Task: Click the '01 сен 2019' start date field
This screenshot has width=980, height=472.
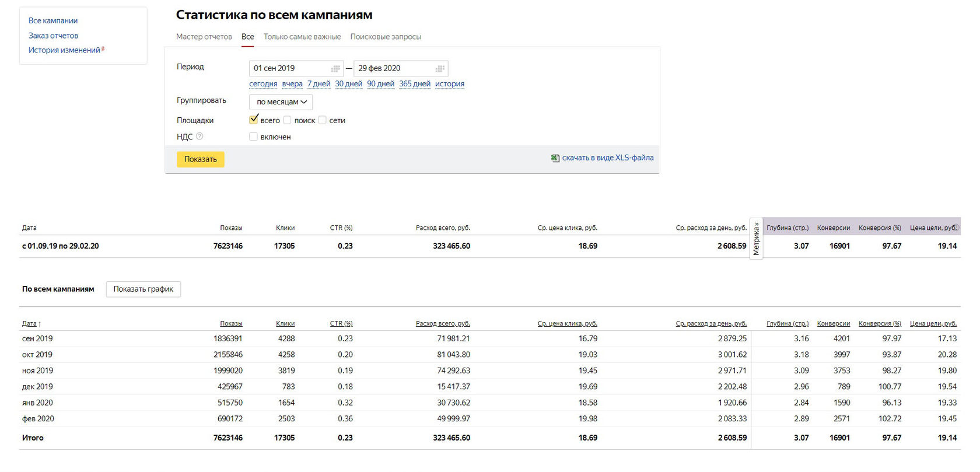Action: [290, 68]
